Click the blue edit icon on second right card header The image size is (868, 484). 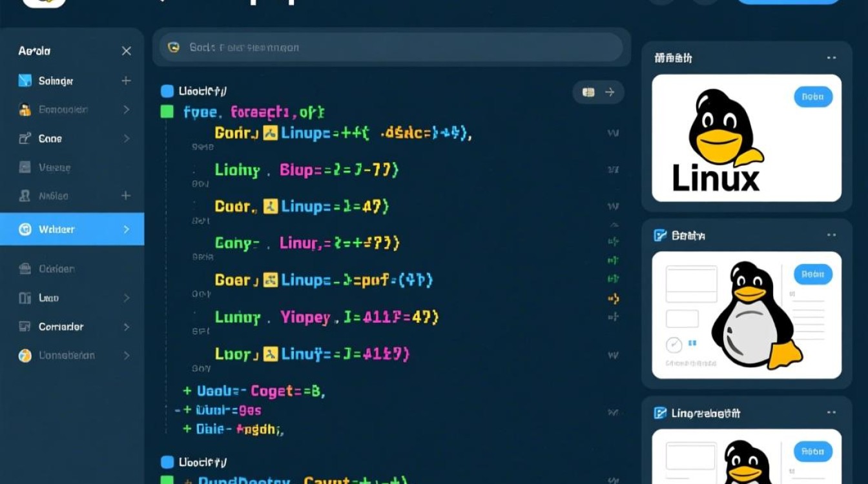tap(660, 236)
